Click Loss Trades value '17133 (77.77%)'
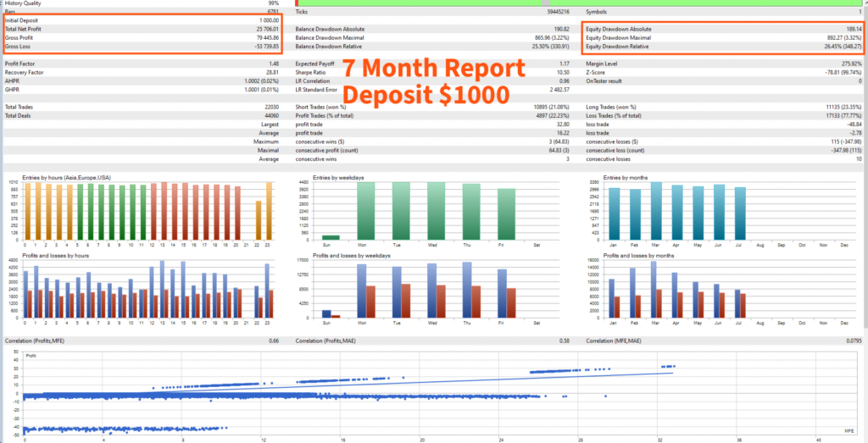The height and width of the screenshot is (443, 868). tap(843, 115)
